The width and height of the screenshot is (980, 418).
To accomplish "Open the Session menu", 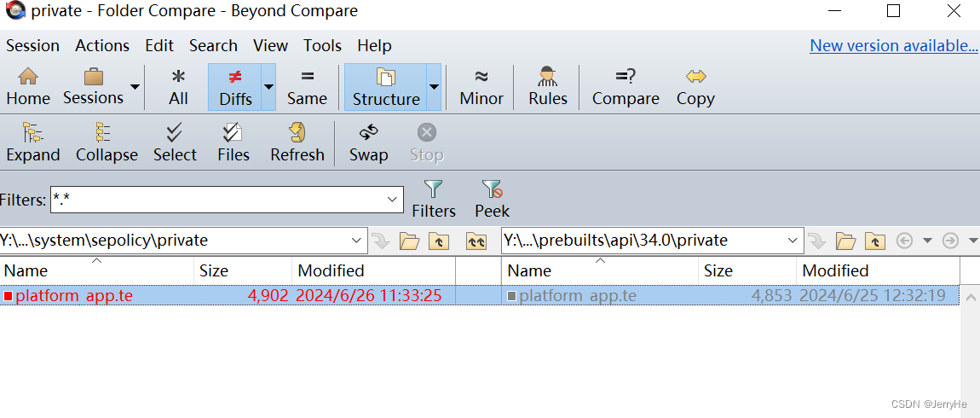I will tap(32, 46).
